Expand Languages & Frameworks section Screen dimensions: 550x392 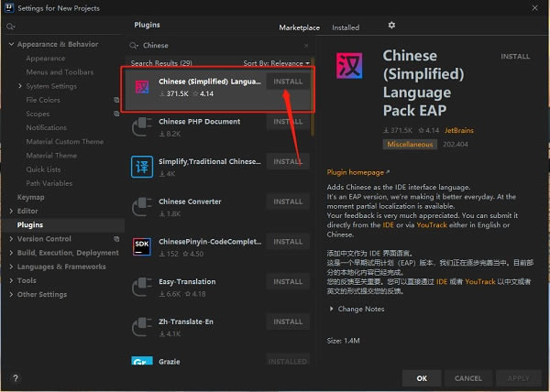coord(11,267)
